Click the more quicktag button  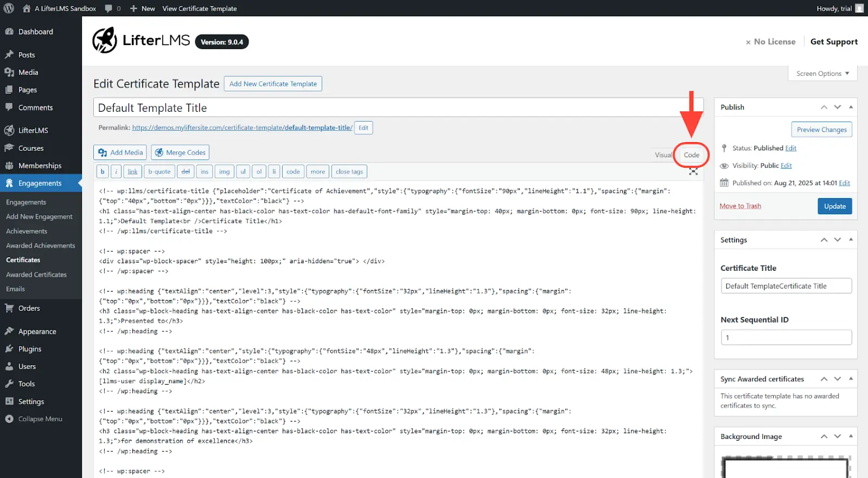point(318,171)
